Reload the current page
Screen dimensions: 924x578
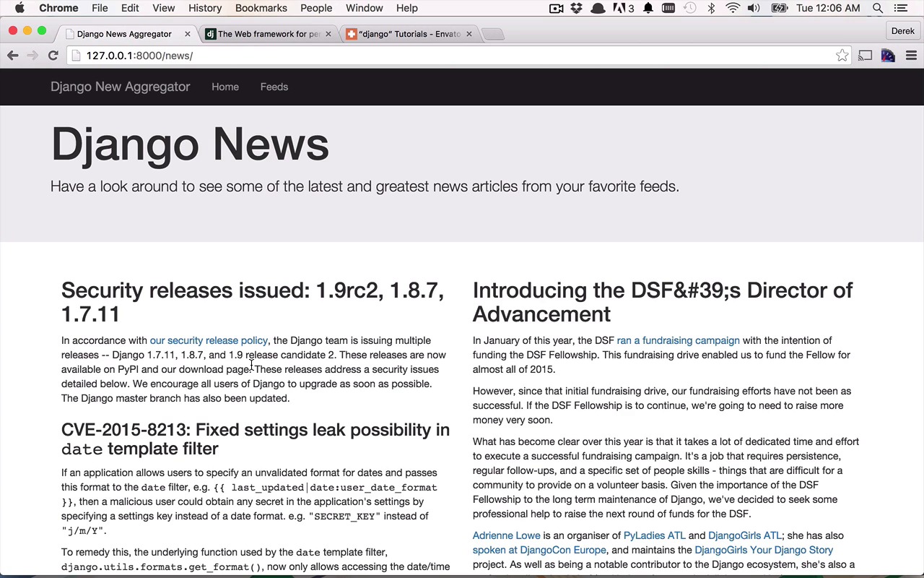click(53, 56)
